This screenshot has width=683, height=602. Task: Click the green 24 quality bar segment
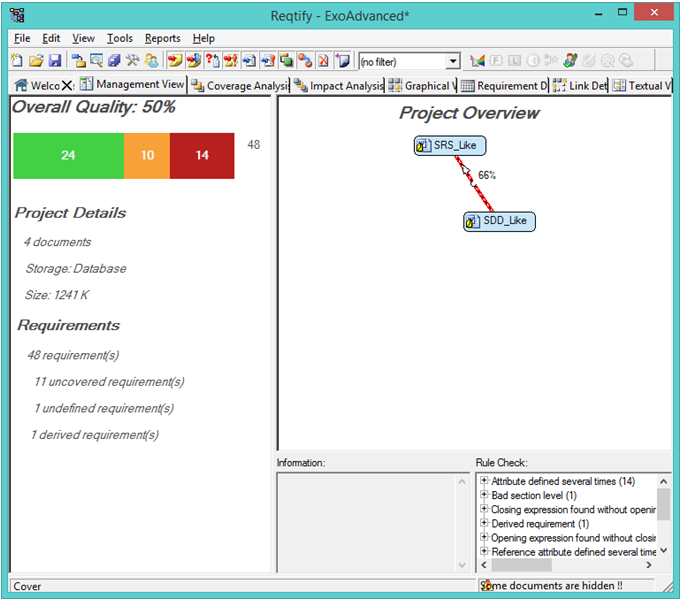[x=68, y=156]
